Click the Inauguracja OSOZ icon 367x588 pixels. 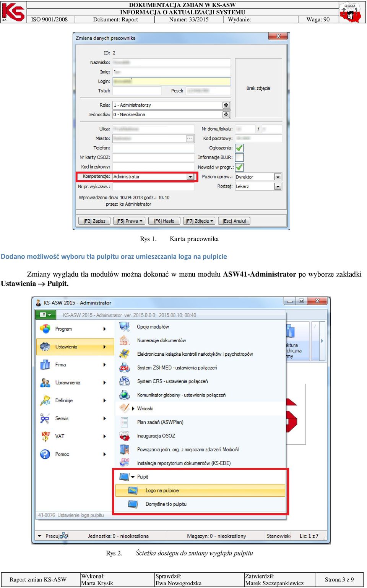[x=124, y=436]
